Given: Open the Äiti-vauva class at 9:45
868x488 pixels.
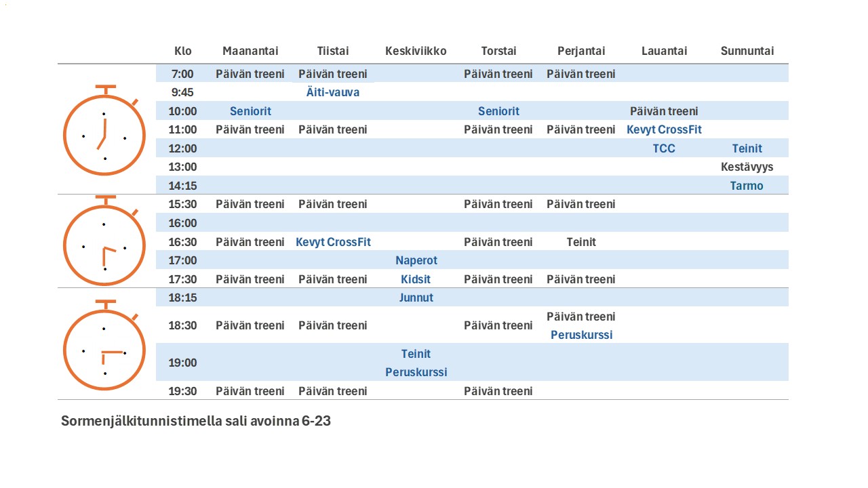Looking at the screenshot, I should [x=333, y=92].
